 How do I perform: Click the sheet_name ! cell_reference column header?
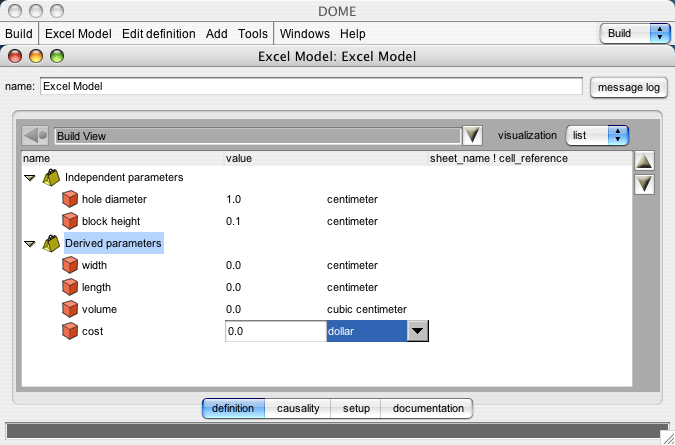point(530,158)
